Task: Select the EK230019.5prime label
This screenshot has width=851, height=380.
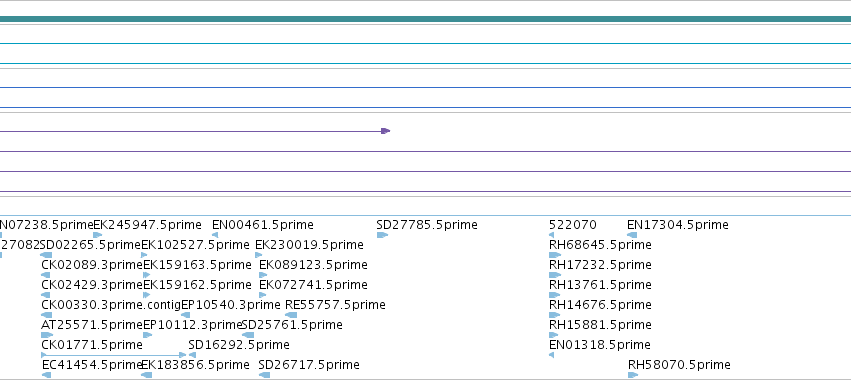Action: point(309,245)
